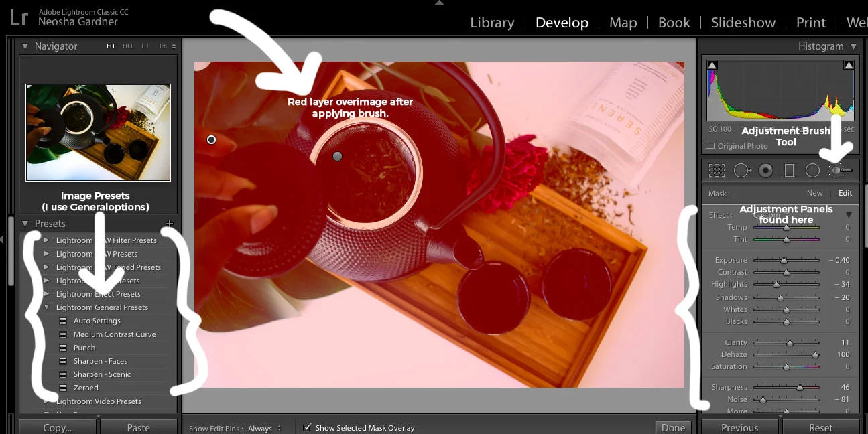Open the Print module

point(810,22)
